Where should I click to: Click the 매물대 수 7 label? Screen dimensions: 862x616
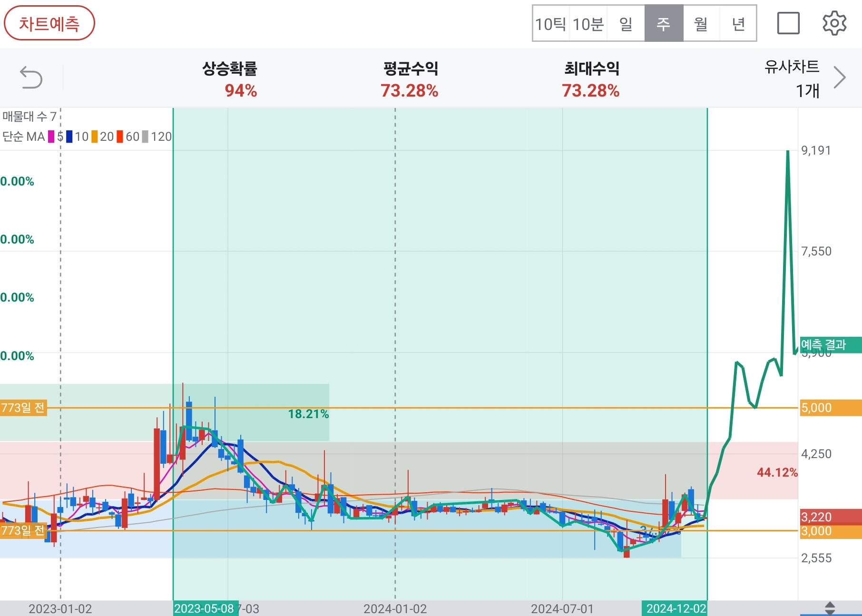pyautogui.click(x=29, y=117)
